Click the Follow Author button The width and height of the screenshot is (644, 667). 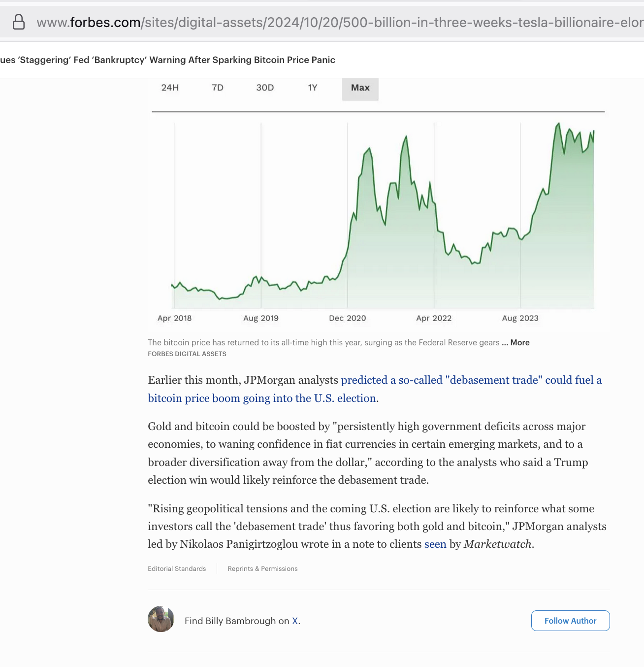point(570,621)
